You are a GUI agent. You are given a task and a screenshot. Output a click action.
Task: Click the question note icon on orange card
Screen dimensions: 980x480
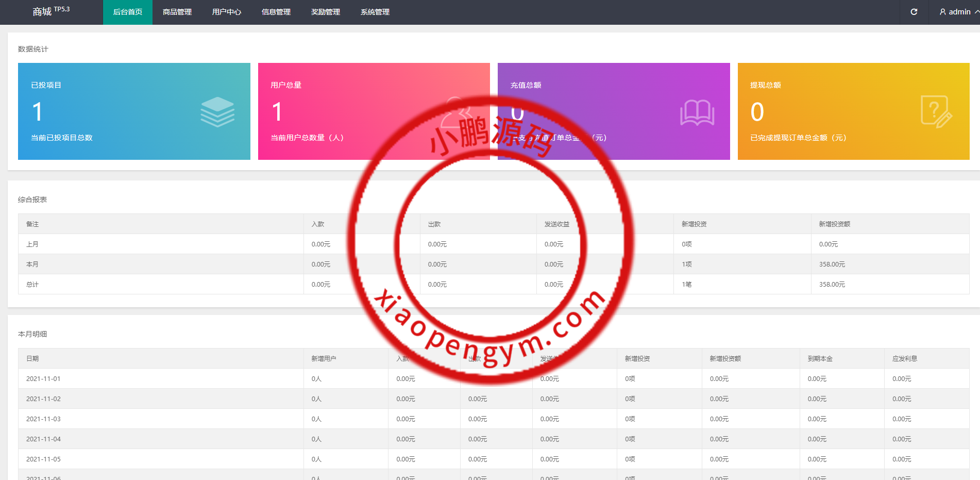coord(936,112)
